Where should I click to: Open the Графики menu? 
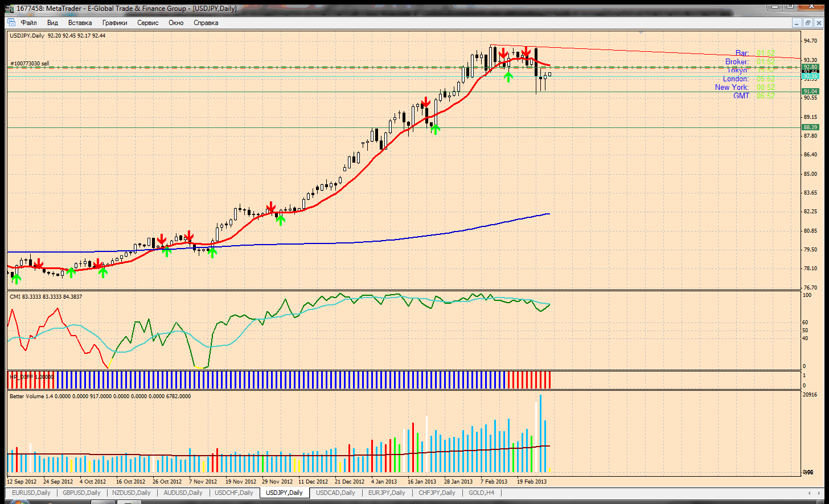point(115,23)
